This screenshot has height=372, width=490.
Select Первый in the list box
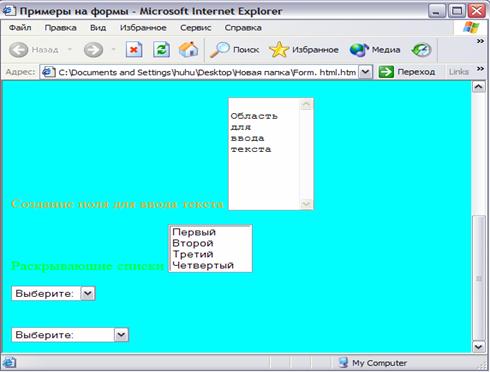tap(210, 232)
